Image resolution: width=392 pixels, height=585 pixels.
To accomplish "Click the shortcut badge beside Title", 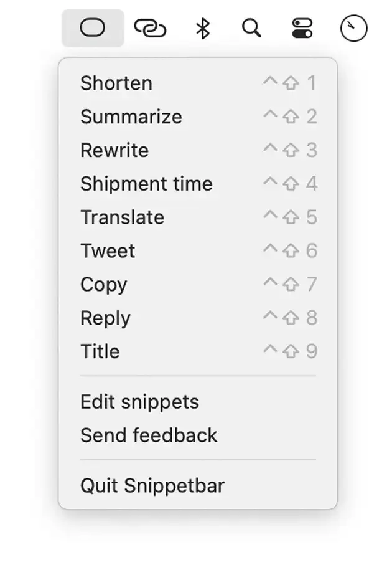I will 291,351.
